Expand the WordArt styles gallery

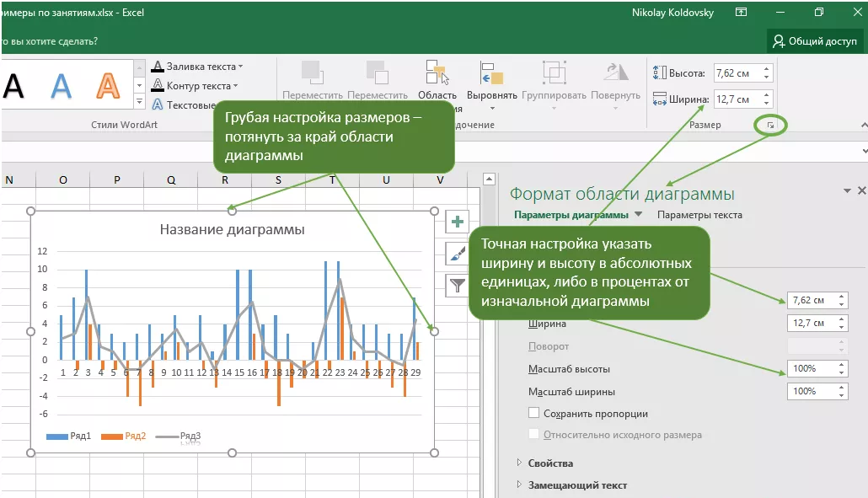(140, 102)
